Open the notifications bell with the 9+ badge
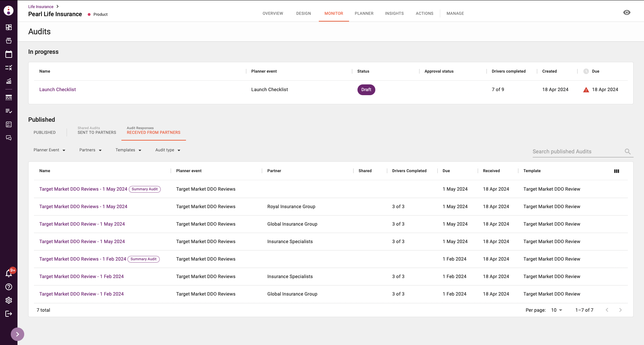Image resolution: width=644 pixels, height=345 pixels. pos(9,273)
